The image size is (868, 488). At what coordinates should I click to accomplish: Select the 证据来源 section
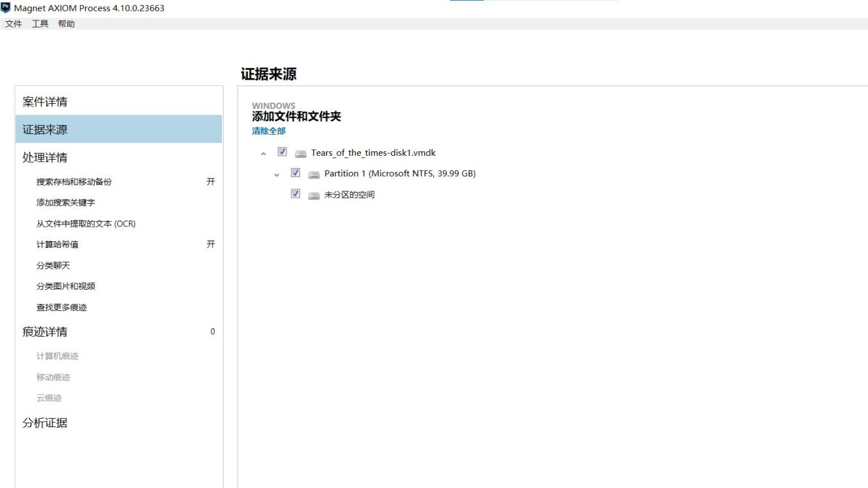119,129
